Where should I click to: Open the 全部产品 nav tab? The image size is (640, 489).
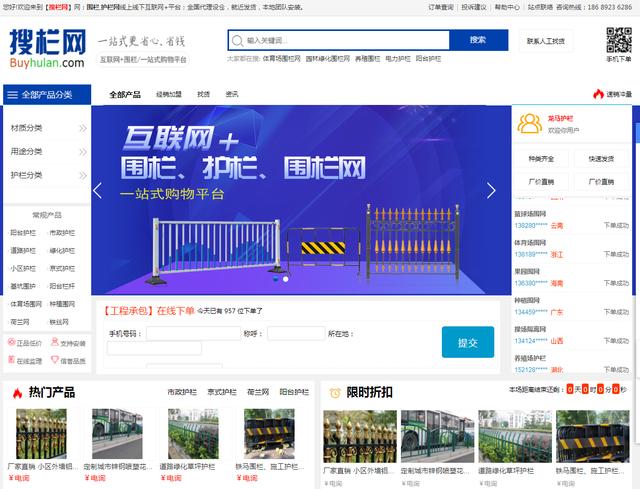[x=125, y=95]
